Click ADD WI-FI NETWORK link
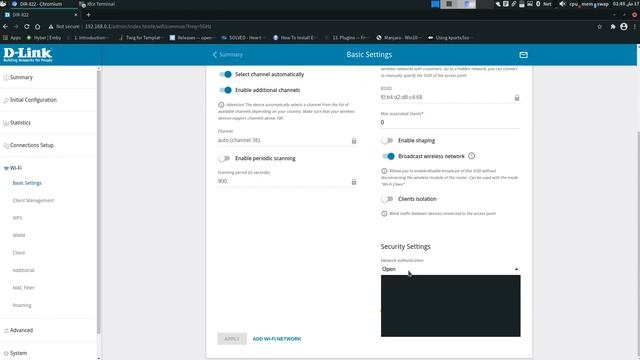Screen dimensions: 640x360 277,339
